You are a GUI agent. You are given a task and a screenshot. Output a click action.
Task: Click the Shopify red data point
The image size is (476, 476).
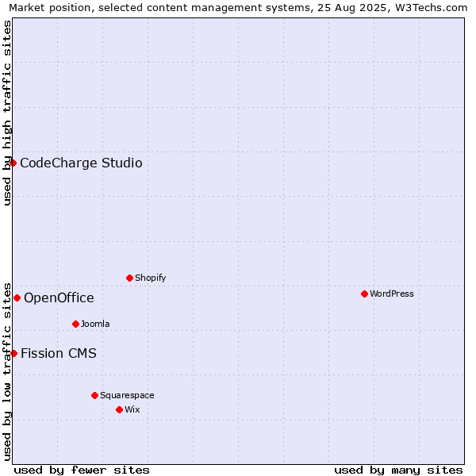click(129, 278)
